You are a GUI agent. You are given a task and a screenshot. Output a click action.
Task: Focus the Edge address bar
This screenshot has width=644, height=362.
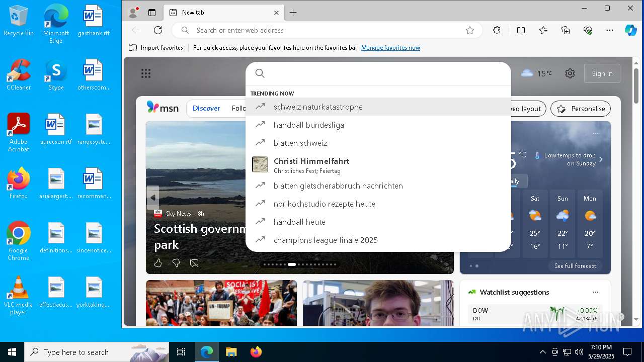click(327, 30)
